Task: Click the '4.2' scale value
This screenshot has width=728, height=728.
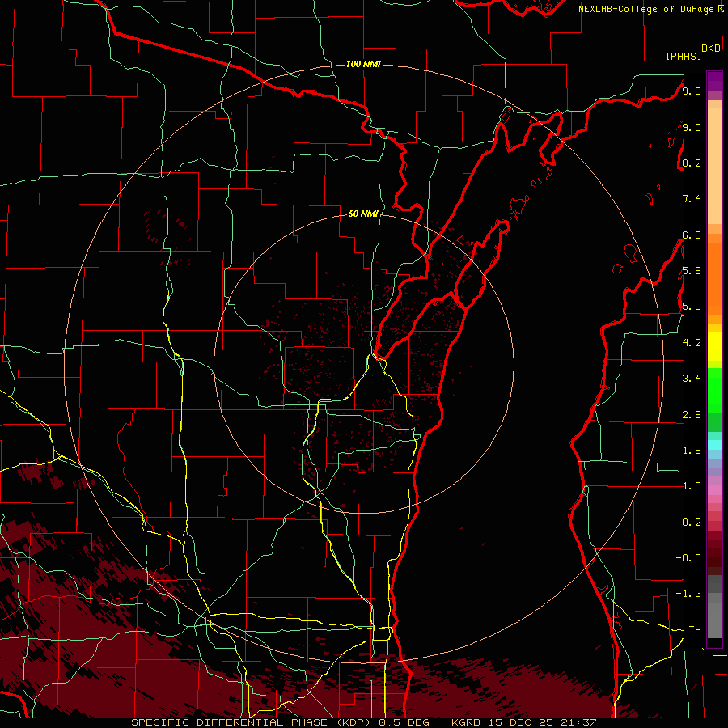Action: (x=692, y=343)
